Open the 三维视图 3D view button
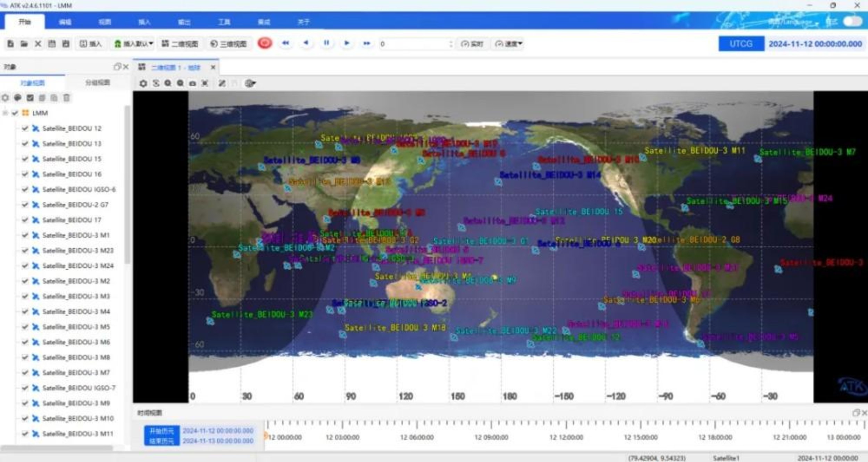 click(x=229, y=44)
